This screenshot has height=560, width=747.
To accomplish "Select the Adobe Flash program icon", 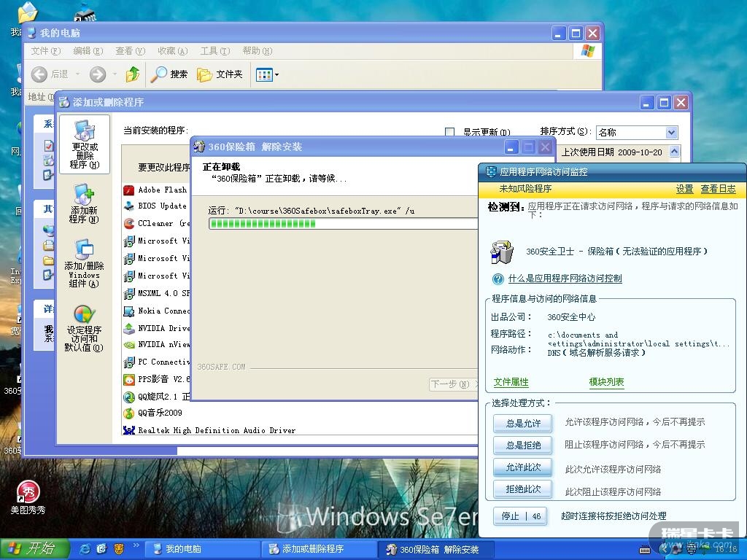I will point(128,190).
